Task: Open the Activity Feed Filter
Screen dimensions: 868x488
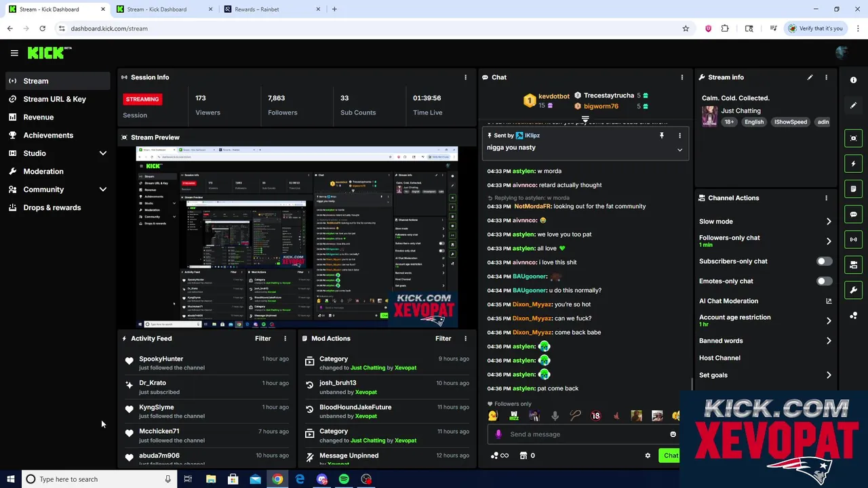Action: (x=262, y=338)
